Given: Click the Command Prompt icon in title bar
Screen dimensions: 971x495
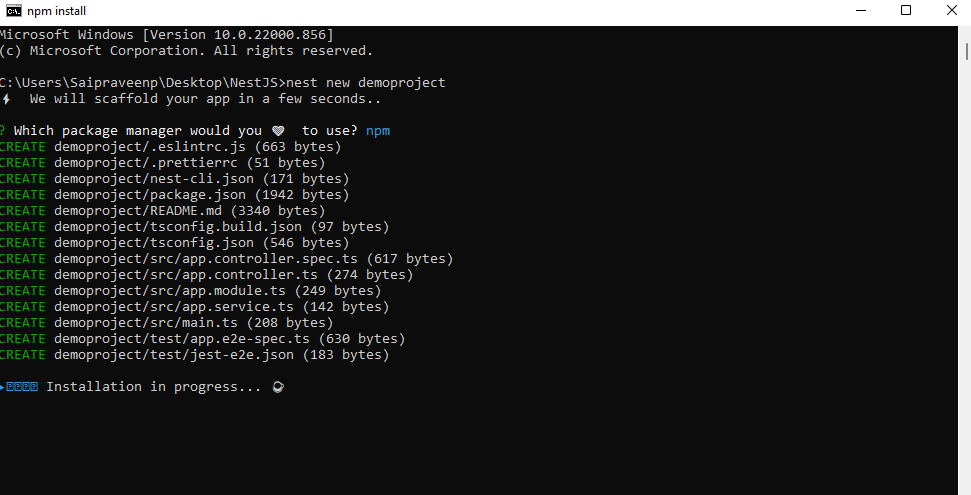Looking at the screenshot, I should (14, 11).
